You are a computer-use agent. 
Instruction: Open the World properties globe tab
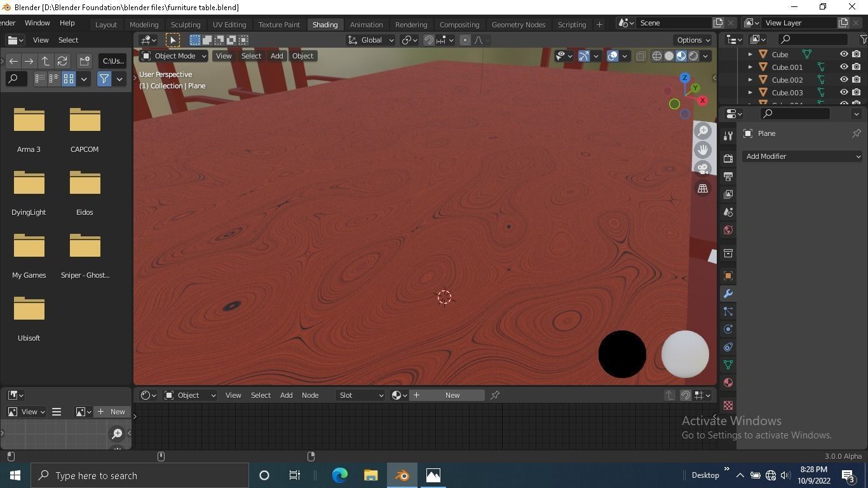pyautogui.click(x=728, y=230)
